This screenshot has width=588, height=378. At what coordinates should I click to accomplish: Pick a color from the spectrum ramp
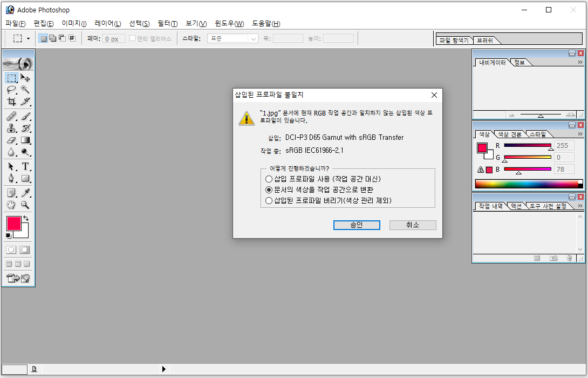tap(529, 184)
